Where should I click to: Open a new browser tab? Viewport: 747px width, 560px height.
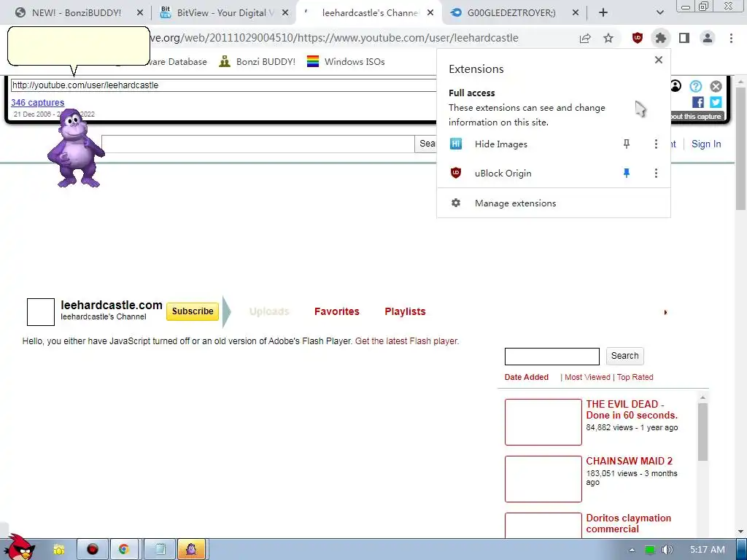point(603,13)
